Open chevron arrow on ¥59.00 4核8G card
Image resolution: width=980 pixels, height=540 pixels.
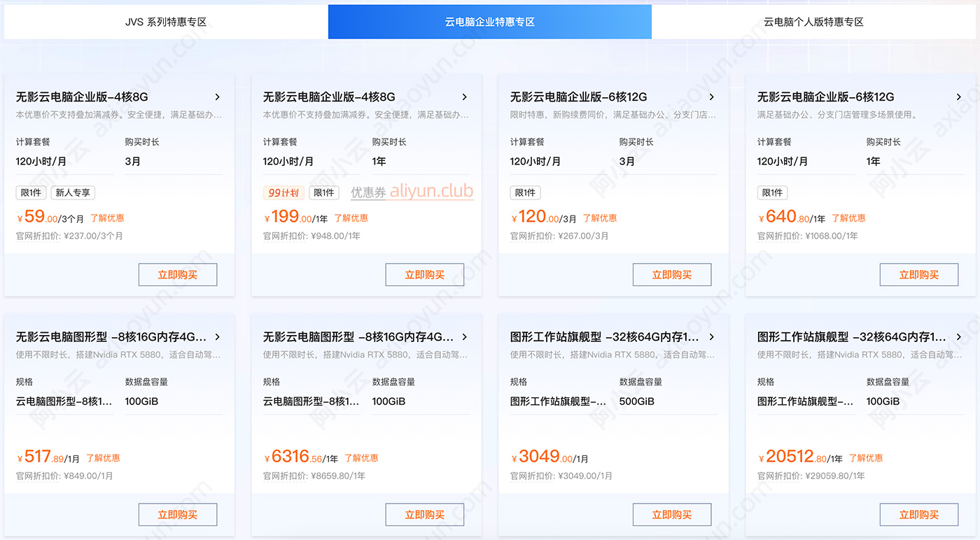pyautogui.click(x=218, y=97)
